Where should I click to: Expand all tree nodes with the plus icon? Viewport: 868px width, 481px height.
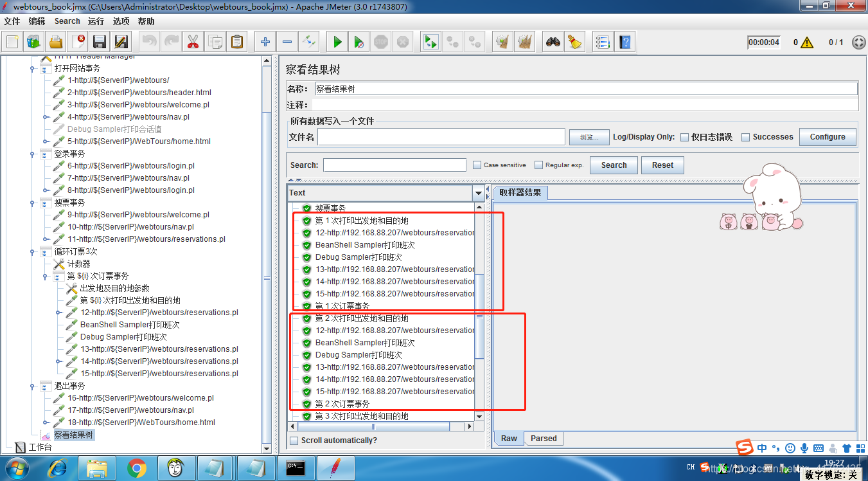tap(265, 42)
